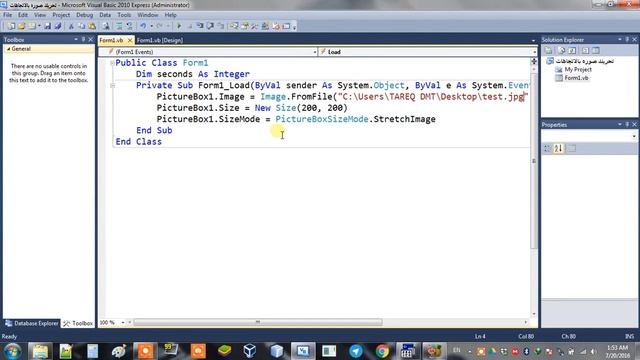Collapse the General group in Toolbox
This screenshot has width=640, height=360.
click(8, 49)
